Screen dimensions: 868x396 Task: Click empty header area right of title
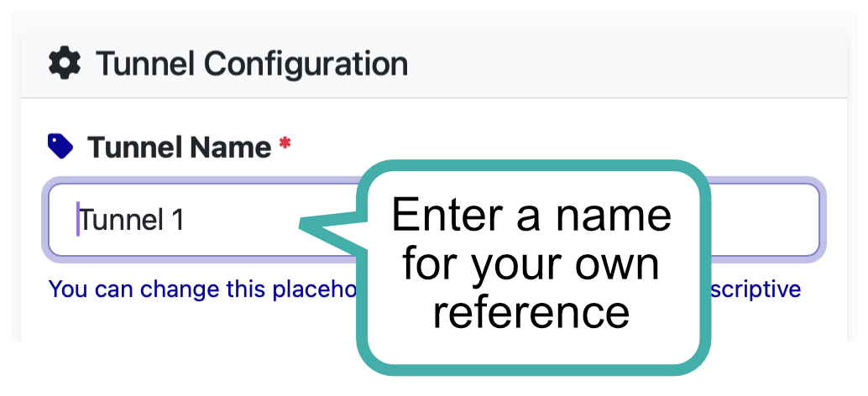[630, 64]
